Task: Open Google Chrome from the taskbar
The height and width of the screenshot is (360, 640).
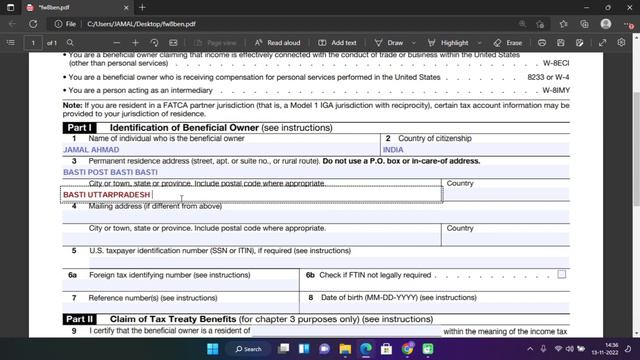Action: (407, 349)
